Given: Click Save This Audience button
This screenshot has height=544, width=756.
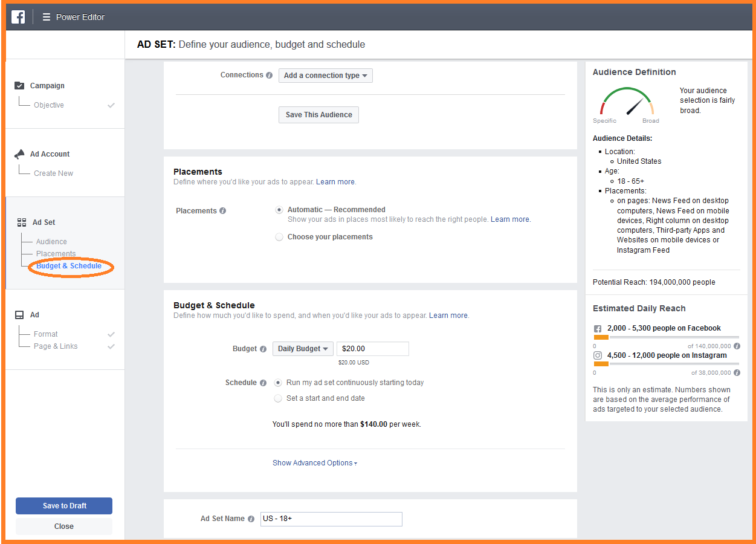Looking at the screenshot, I should pyautogui.click(x=318, y=115).
